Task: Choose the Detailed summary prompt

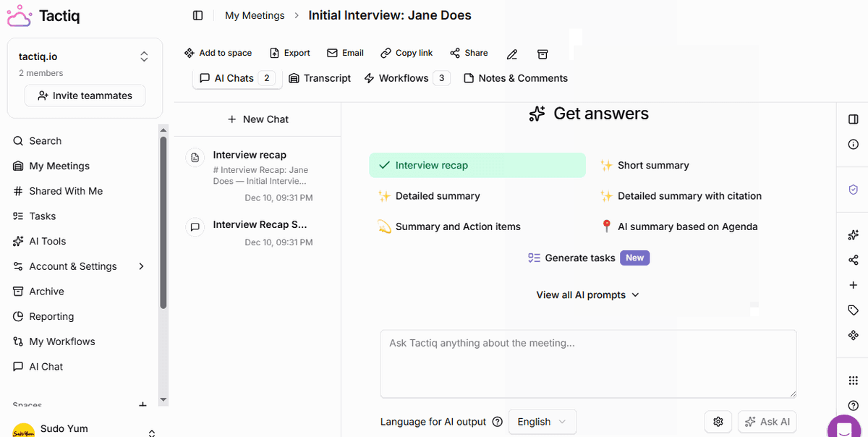Action: [x=429, y=196]
